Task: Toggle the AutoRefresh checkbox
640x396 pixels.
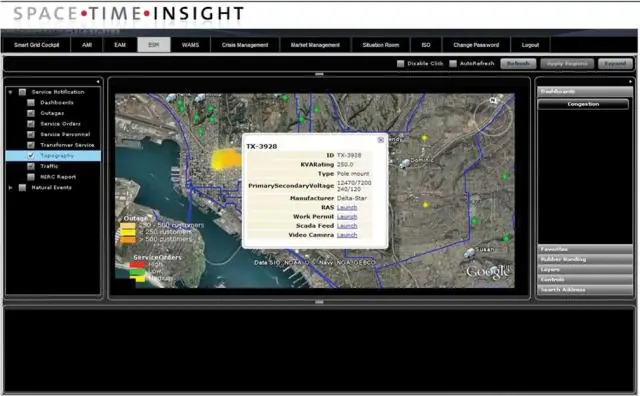Action: pyautogui.click(x=453, y=63)
